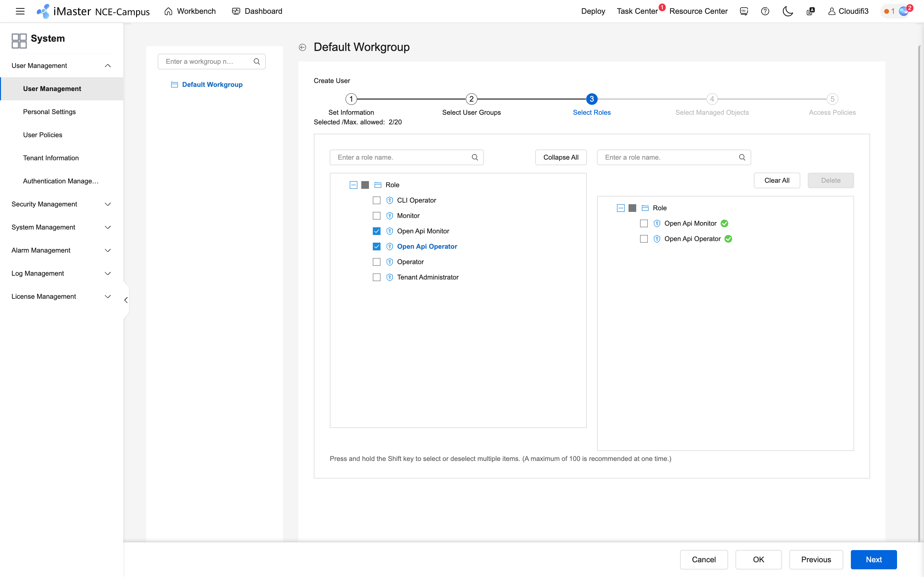Change interface language with the translate icon

tap(810, 12)
